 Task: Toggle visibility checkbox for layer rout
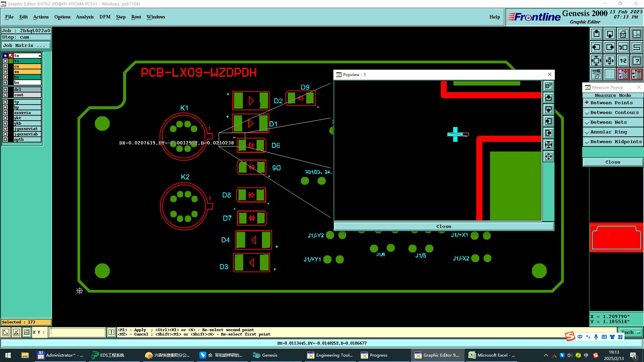click(x=5, y=95)
